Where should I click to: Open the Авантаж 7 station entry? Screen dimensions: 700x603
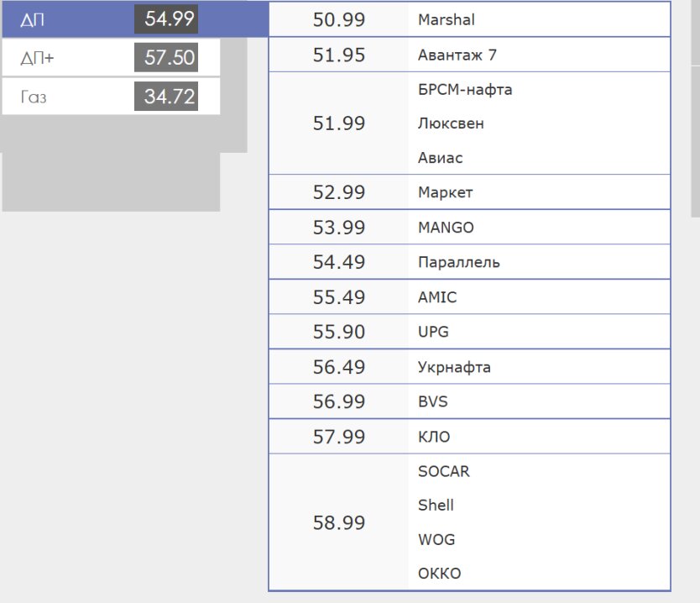(x=457, y=55)
